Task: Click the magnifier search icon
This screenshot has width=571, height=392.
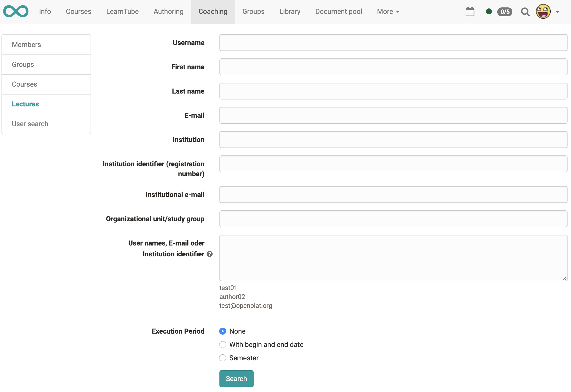Action: (525, 12)
